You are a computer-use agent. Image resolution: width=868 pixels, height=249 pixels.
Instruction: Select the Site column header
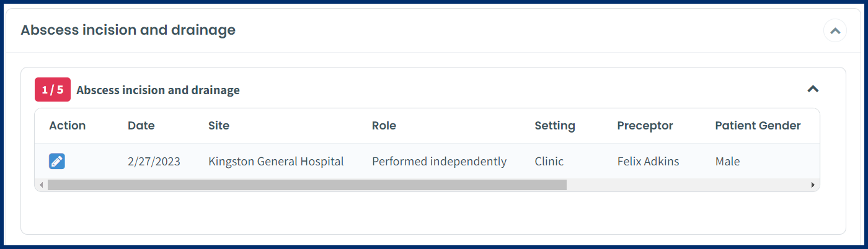coord(219,126)
